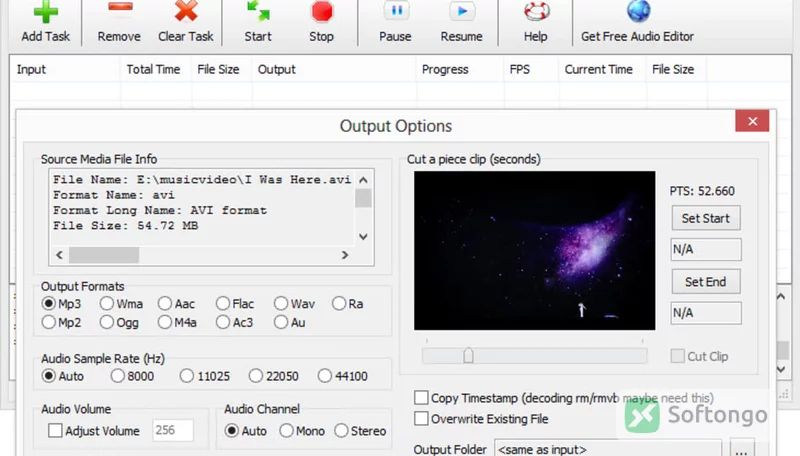
Task: Click the Get Free Audio Editor globe
Action: [x=638, y=11]
